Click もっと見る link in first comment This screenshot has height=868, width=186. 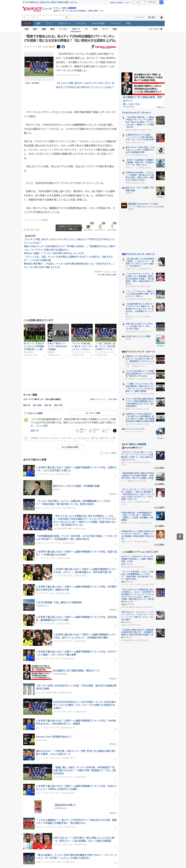(43, 426)
